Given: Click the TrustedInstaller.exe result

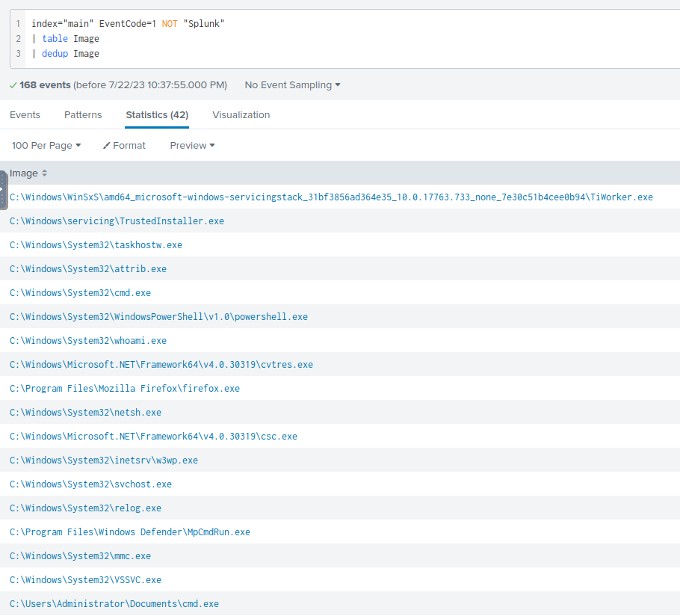Looking at the screenshot, I should pos(117,221).
